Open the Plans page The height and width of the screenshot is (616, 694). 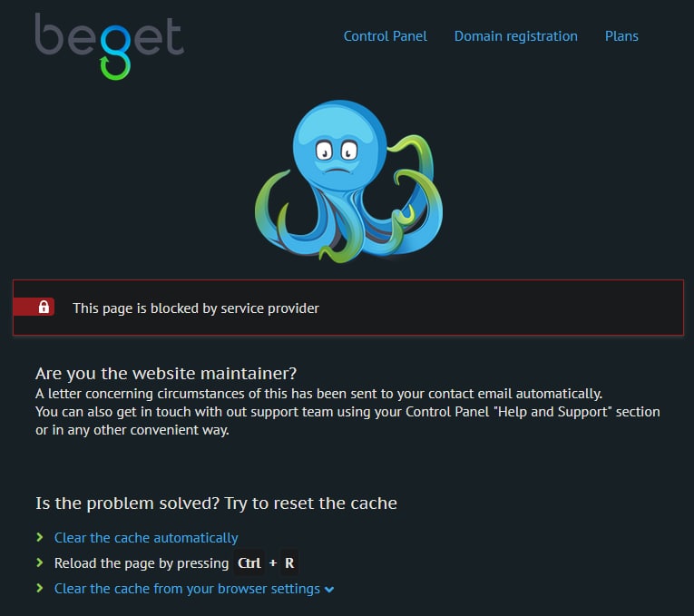click(621, 36)
